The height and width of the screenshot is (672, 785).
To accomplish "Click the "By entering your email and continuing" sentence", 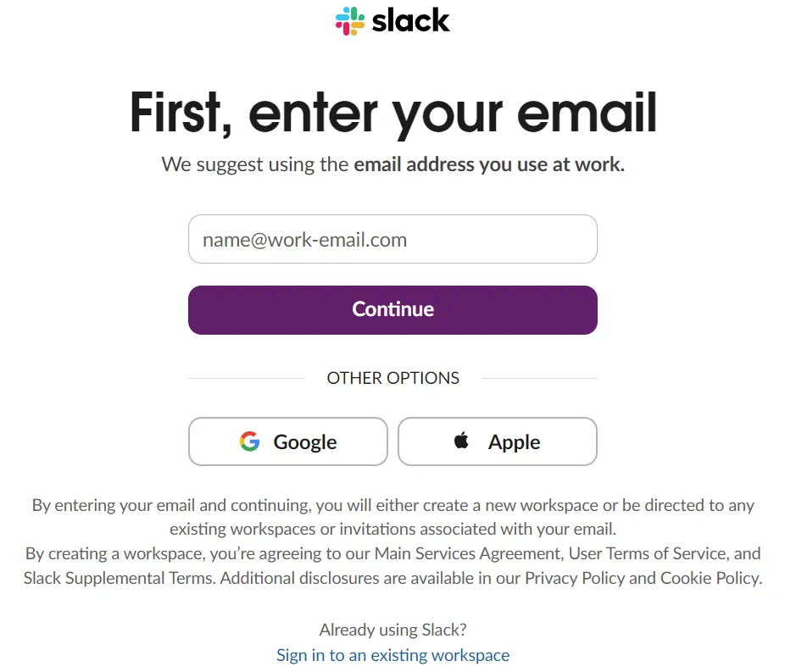I will click(x=170, y=505).
